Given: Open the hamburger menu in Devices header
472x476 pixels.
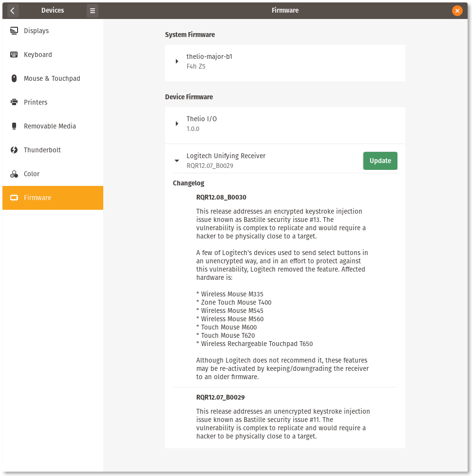Looking at the screenshot, I should click(x=93, y=11).
